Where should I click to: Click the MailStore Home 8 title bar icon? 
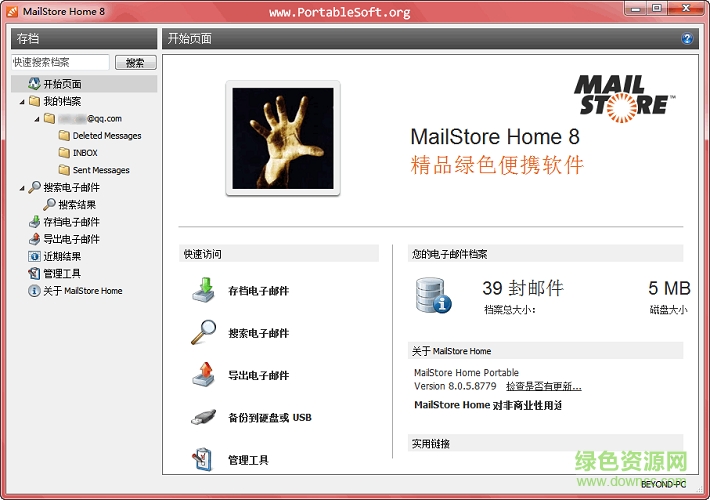[12, 10]
